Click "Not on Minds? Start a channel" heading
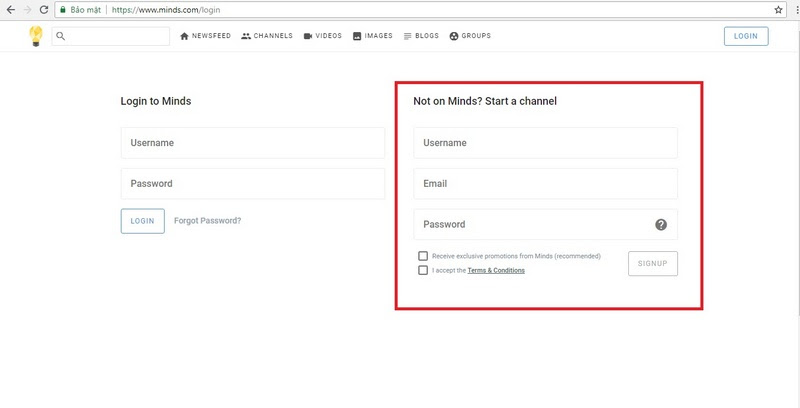 (485, 101)
